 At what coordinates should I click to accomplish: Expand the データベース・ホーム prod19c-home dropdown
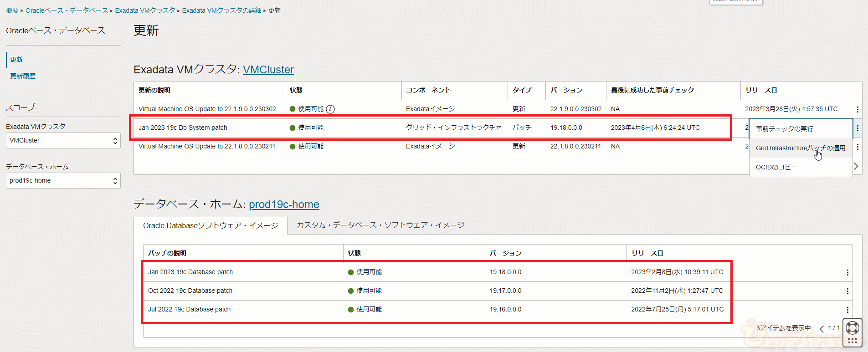pos(63,181)
